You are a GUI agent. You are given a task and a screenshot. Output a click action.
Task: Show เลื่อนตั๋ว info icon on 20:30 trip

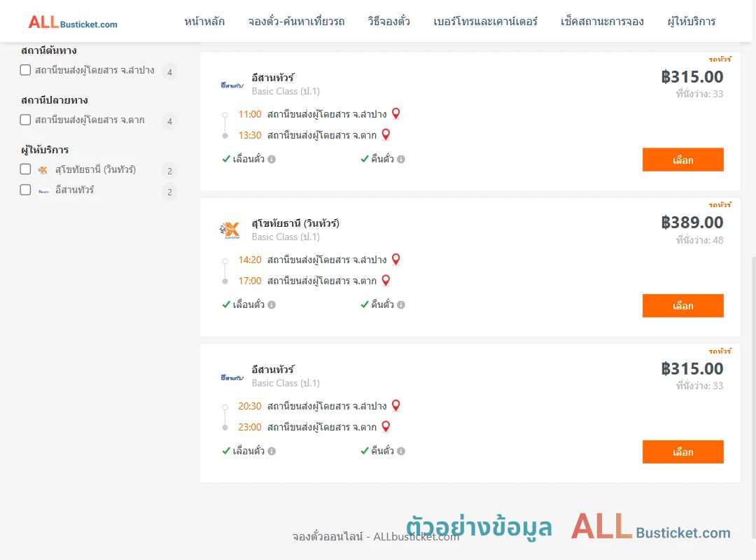[272, 451]
